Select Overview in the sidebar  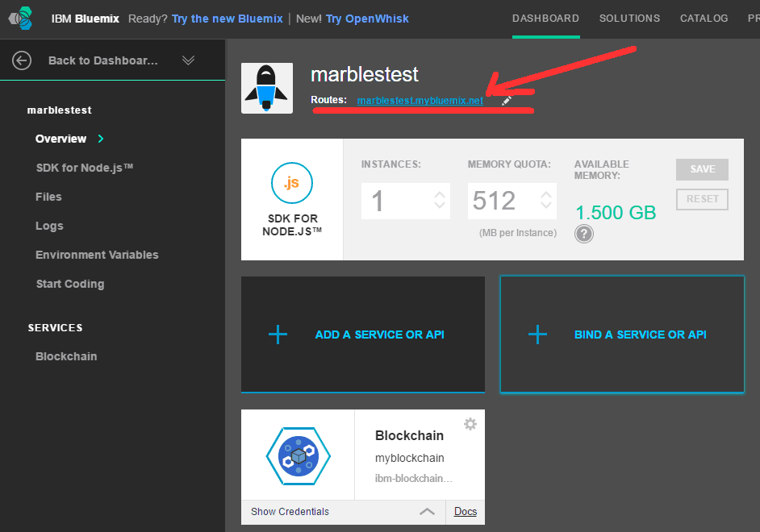pos(61,139)
